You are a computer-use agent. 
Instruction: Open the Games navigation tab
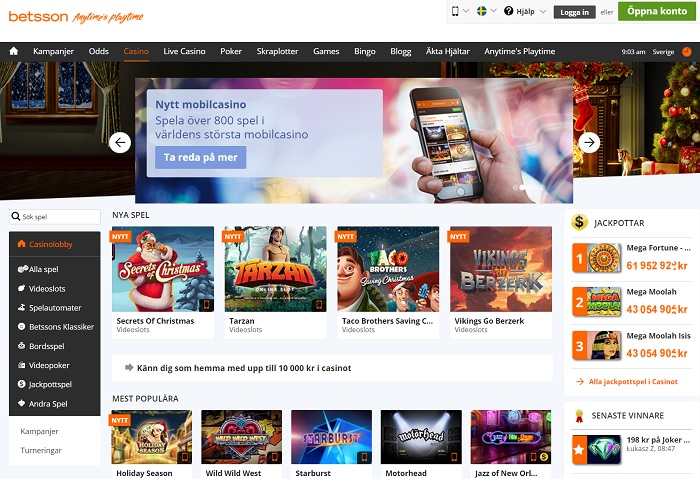tap(326, 51)
